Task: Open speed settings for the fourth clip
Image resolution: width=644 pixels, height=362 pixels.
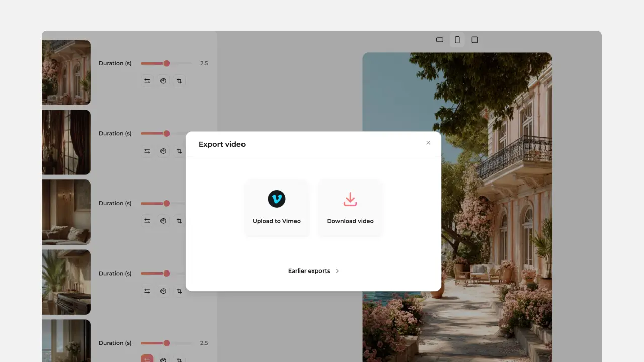Action: [x=163, y=291]
